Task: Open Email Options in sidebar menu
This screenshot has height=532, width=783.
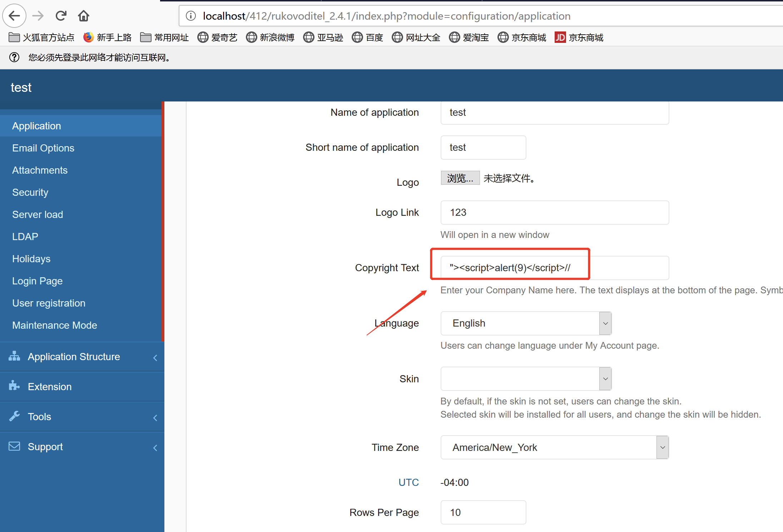Action: pos(43,148)
